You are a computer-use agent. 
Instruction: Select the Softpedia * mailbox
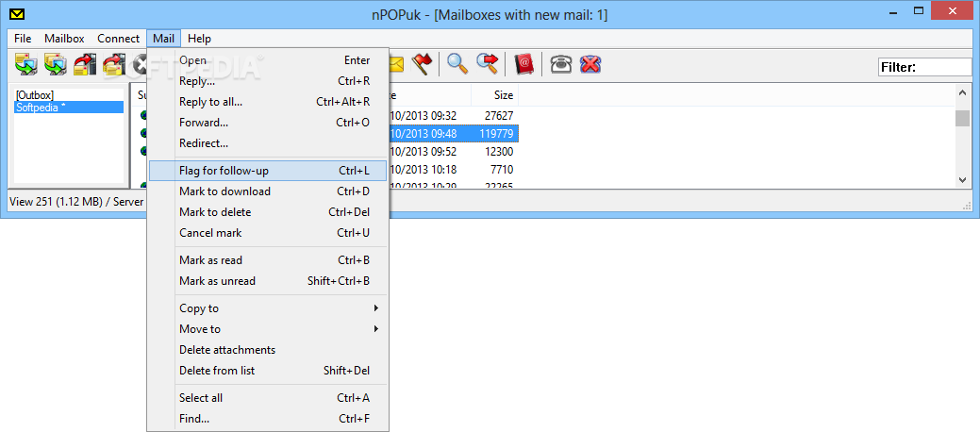(69, 107)
